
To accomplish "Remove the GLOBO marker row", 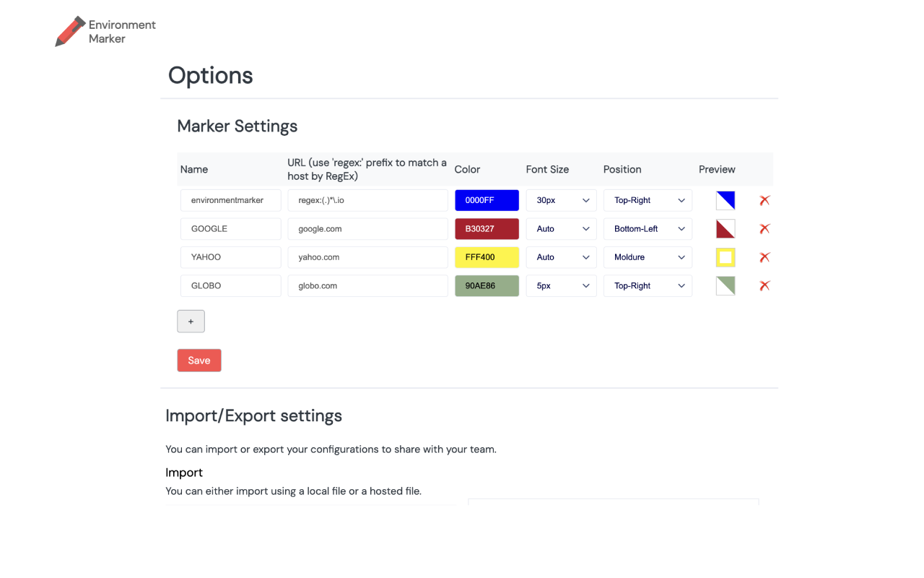I will pos(764,286).
